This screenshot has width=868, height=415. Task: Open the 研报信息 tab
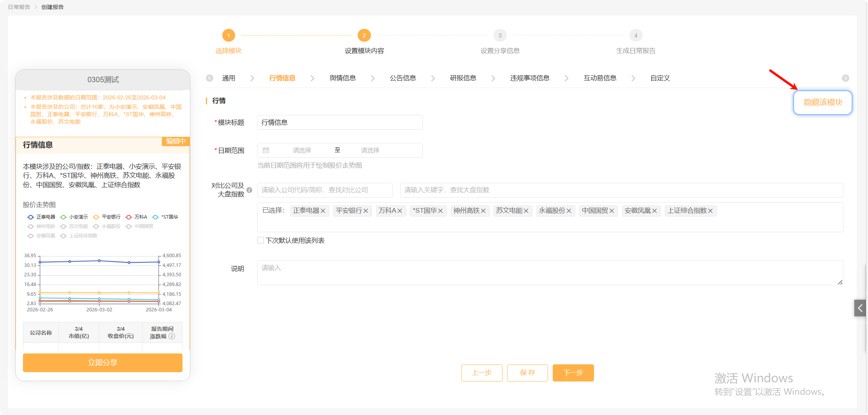(x=463, y=78)
